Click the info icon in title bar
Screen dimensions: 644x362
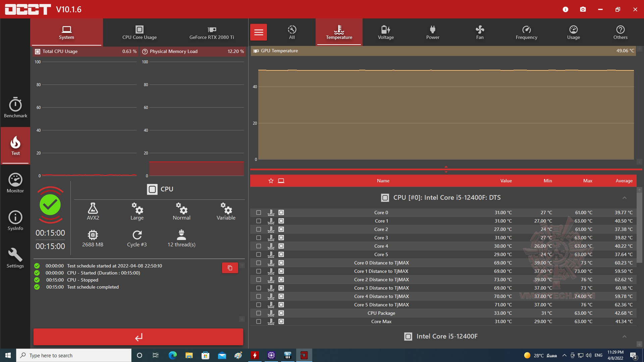click(x=566, y=9)
